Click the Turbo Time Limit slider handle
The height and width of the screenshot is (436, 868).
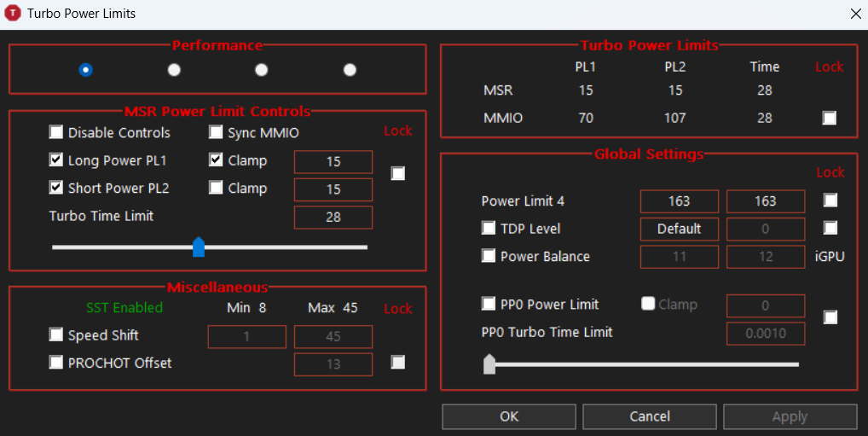(x=199, y=247)
